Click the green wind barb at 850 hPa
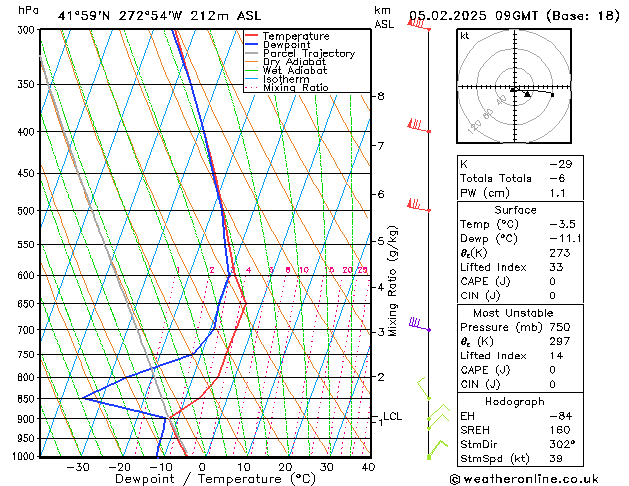The width and height of the screenshot is (629, 486). (424, 388)
